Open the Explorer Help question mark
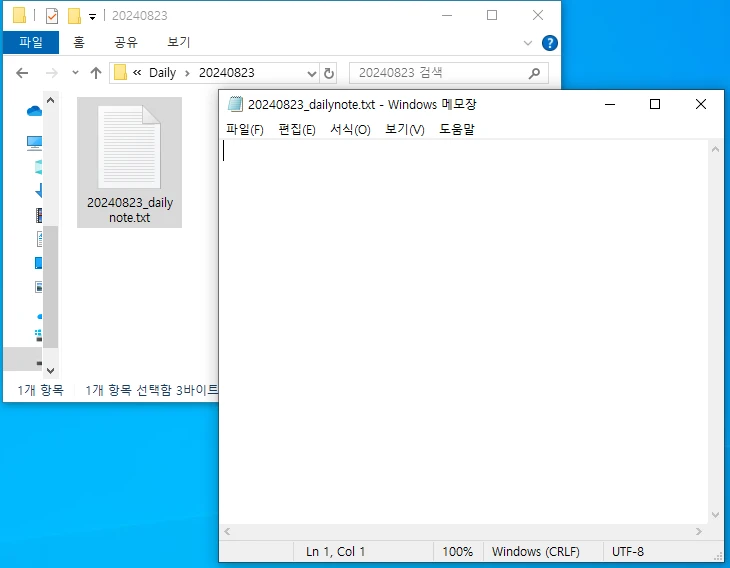 pyautogui.click(x=550, y=43)
